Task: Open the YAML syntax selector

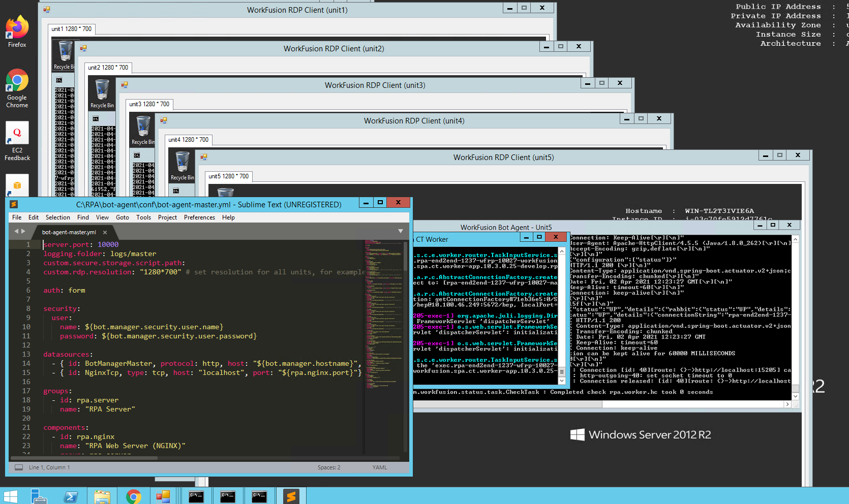Action: pos(380,467)
